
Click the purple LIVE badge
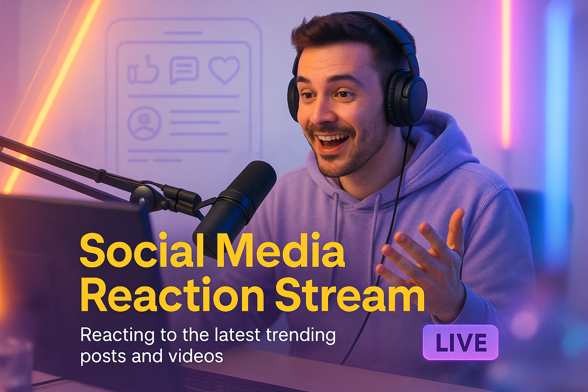[x=461, y=342]
